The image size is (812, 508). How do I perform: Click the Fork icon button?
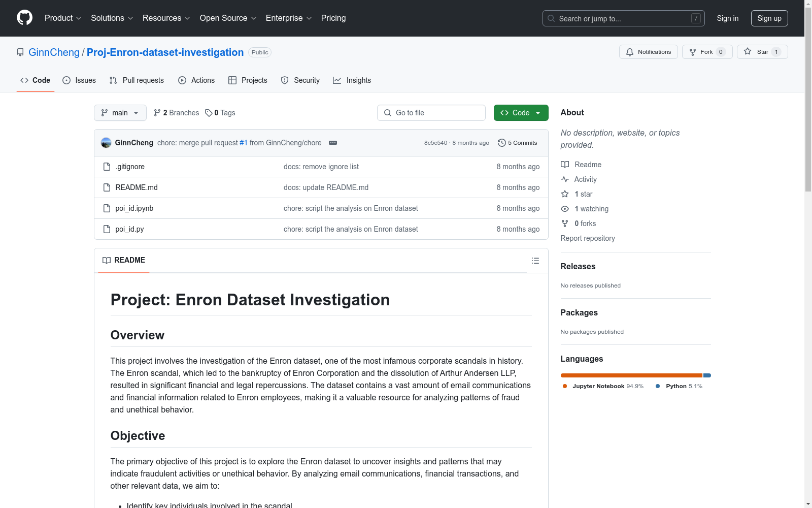pyautogui.click(x=693, y=52)
